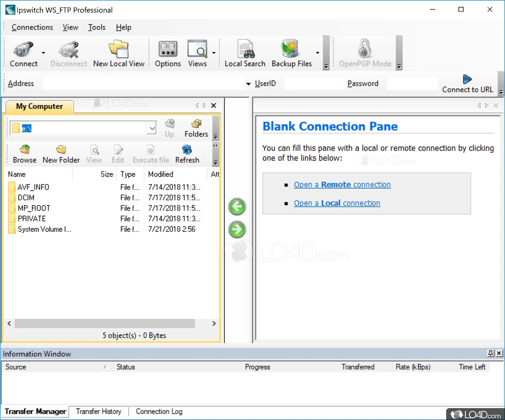Sort files by Name column
Image resolution: width=505 pixels, height=420 pixels.
[39, 174]
